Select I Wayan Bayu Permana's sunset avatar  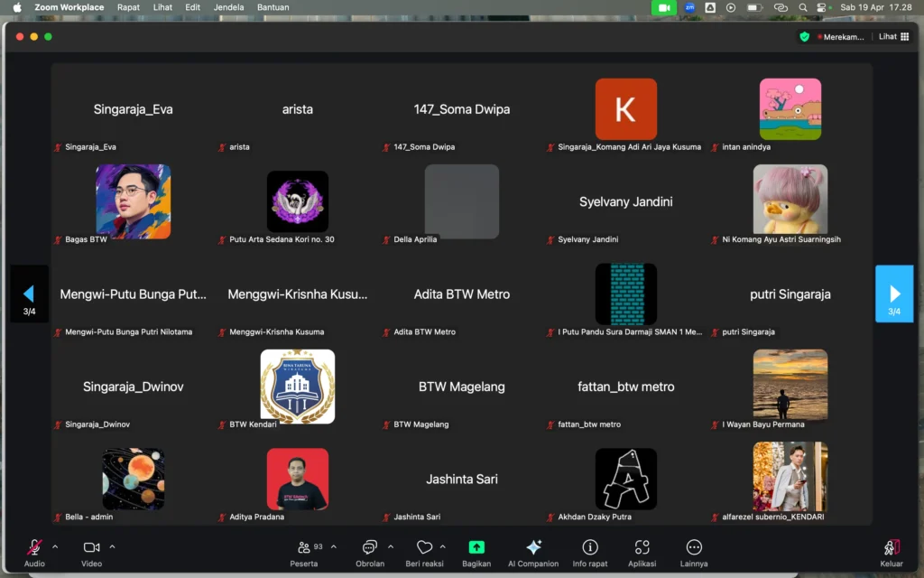(x=790, y=385)
